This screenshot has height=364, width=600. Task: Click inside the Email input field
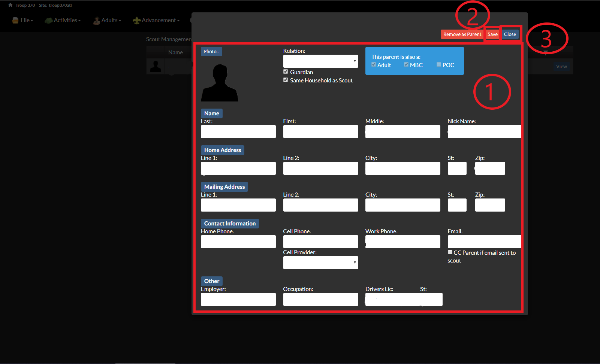pyautogui.click(x=484, y=242)
